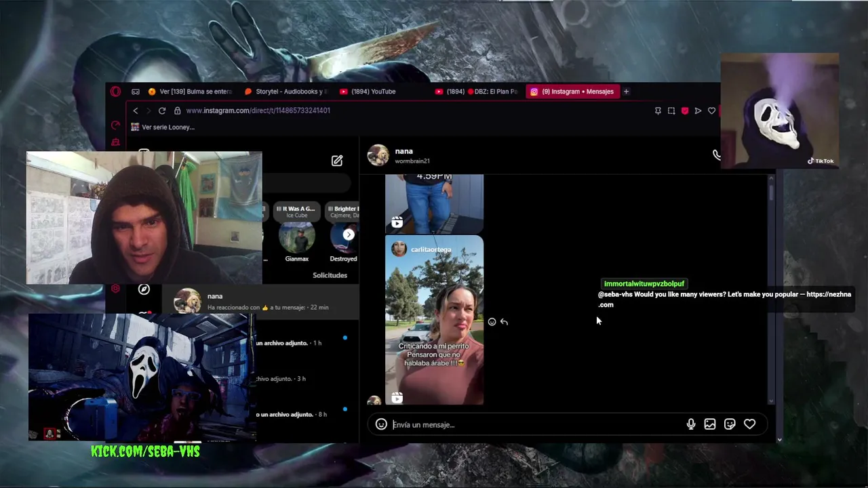Start audio call with nana
The height and width of the screenshot is (488, 868).
(715, 155)
